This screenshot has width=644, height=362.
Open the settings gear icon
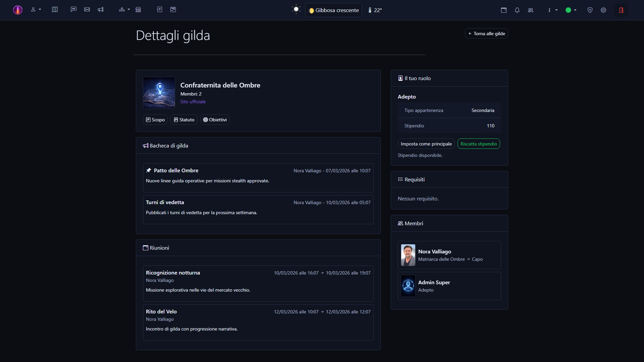click(x=603, y=10)
